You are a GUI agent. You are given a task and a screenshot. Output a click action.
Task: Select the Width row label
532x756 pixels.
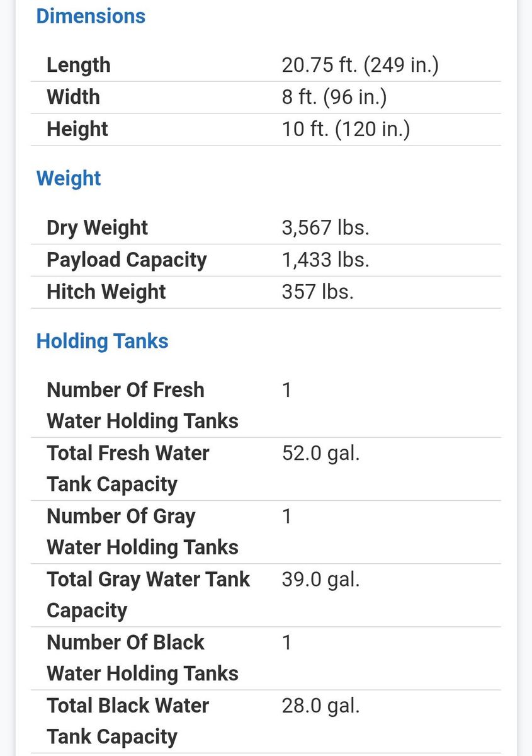pyautogui.click(x=73, y=97)
